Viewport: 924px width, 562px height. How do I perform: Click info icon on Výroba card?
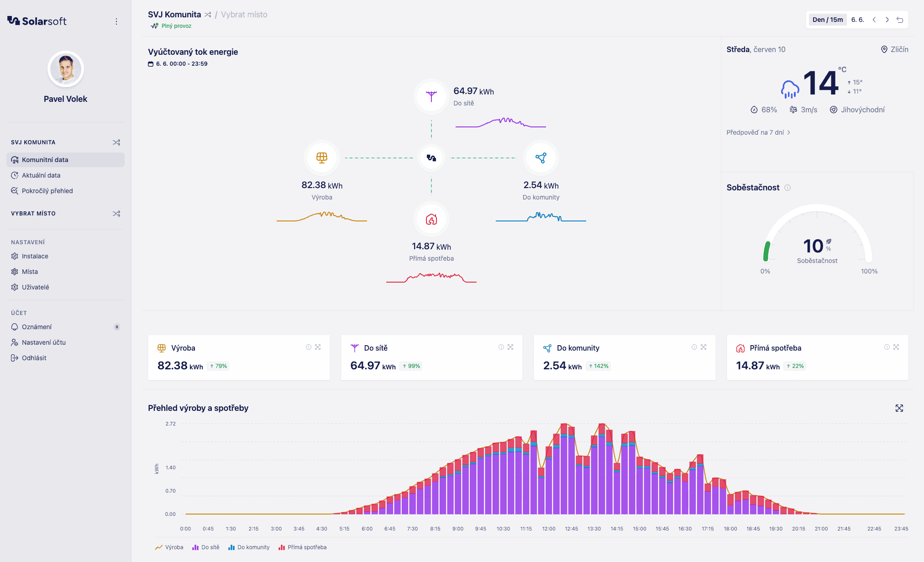tap(309, 347)
